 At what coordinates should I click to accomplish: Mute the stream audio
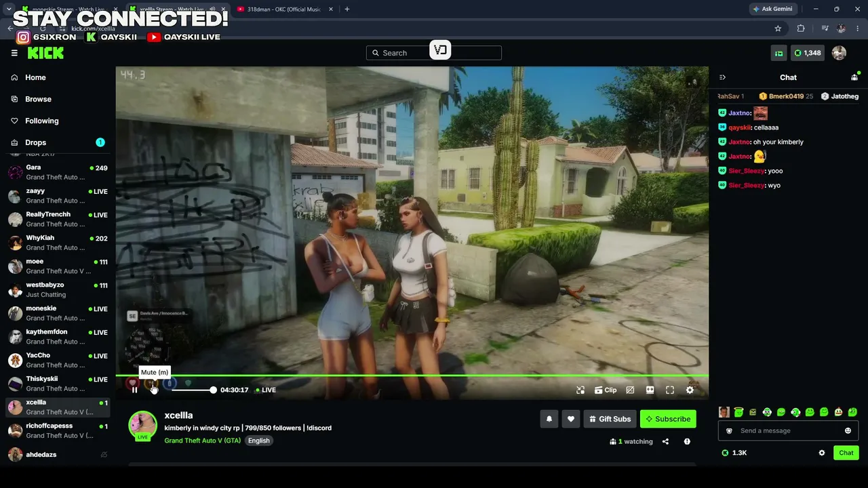[154, 390]
